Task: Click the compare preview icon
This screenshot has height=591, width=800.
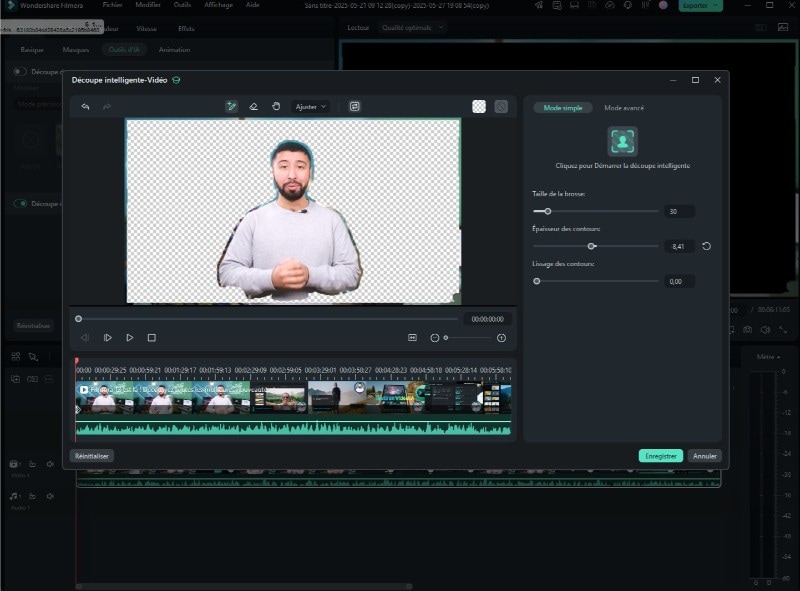Action: point(355,107)
